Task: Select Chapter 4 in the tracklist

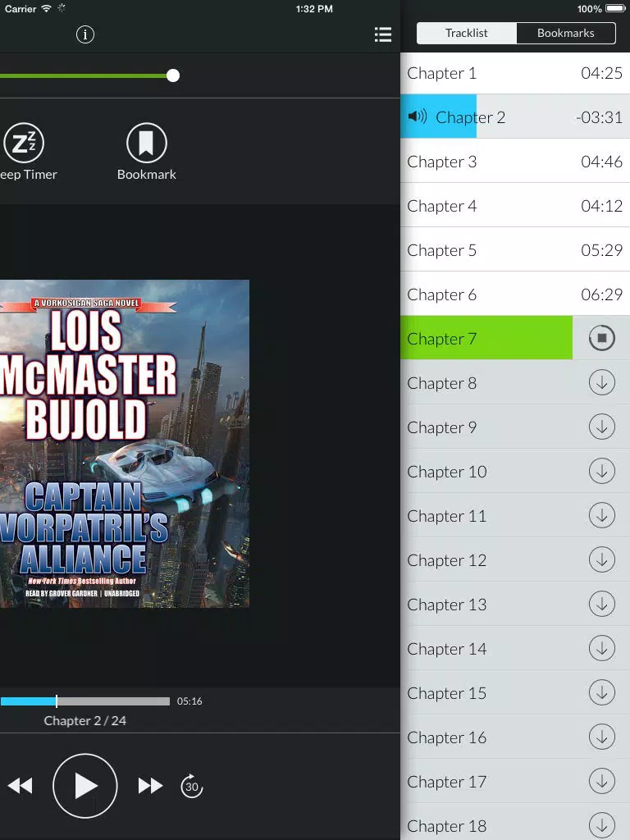Action: tap(515, 206)
